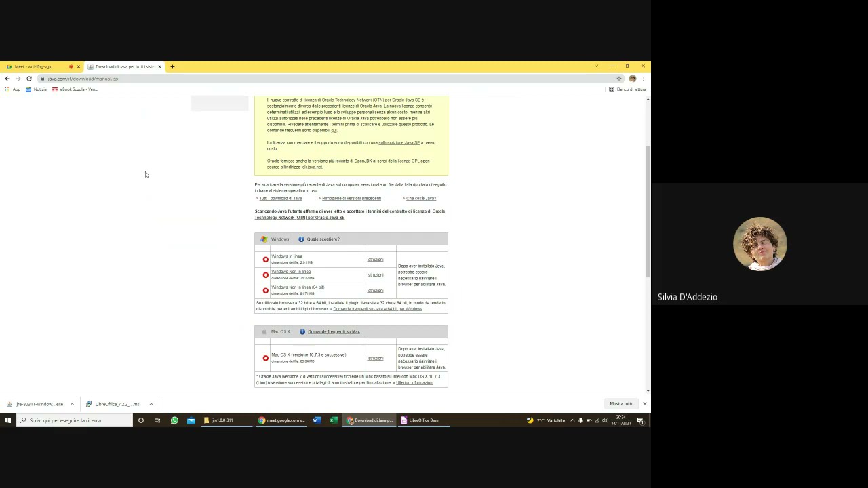
Task: Click the download icon beside Windows in linea
Action: tap(265, 260)
